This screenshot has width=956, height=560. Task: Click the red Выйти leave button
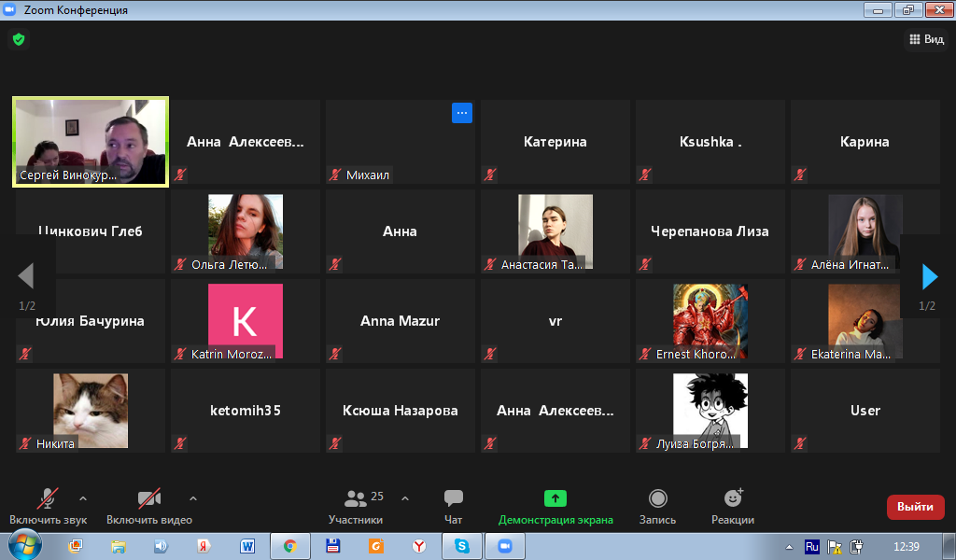pyautogui.click(x=915, y=507)
